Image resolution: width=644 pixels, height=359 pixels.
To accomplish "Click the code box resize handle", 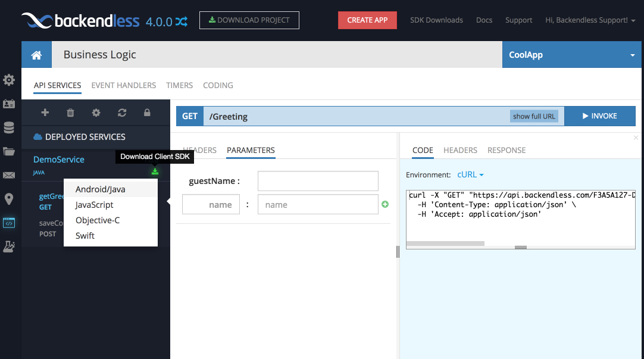I will (x=521, y=247).
